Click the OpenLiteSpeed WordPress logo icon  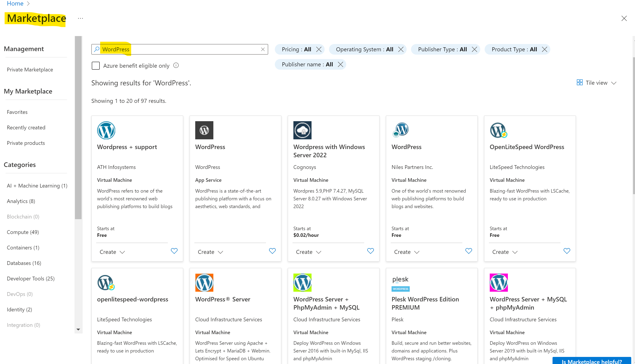pos(499,130)
